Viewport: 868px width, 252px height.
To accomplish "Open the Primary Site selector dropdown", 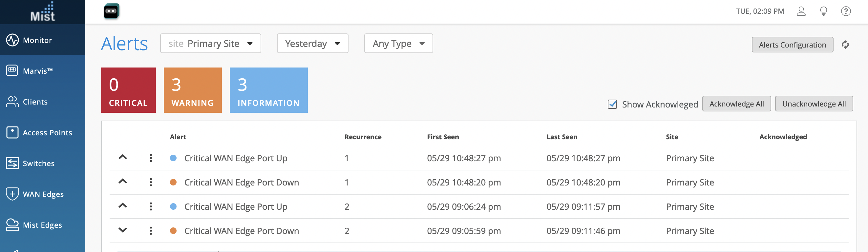I will click(x=211, y=43).
